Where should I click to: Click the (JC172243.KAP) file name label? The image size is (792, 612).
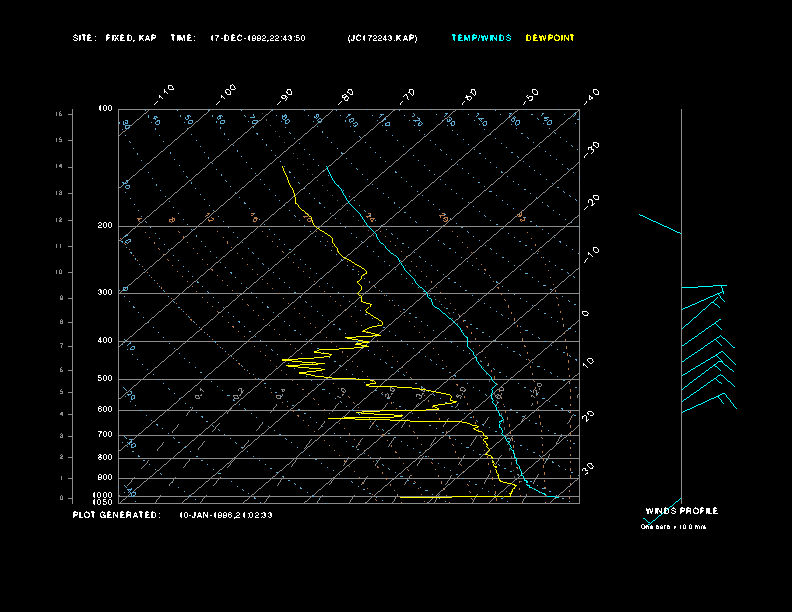383,38
